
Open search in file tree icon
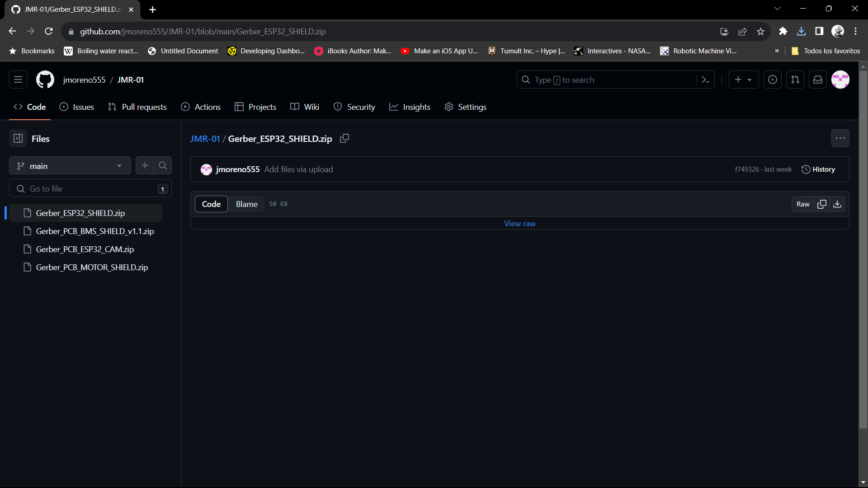pos(163,166)
